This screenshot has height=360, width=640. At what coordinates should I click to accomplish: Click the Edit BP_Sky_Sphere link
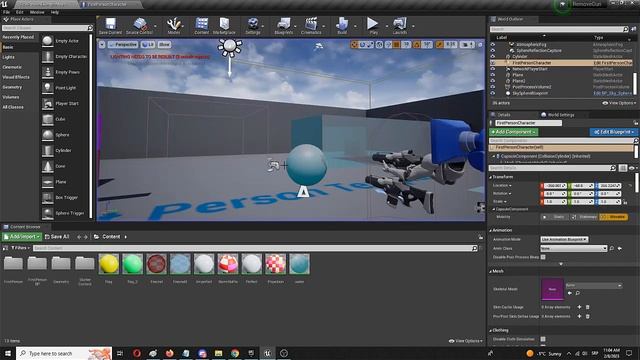coord(612,93)
